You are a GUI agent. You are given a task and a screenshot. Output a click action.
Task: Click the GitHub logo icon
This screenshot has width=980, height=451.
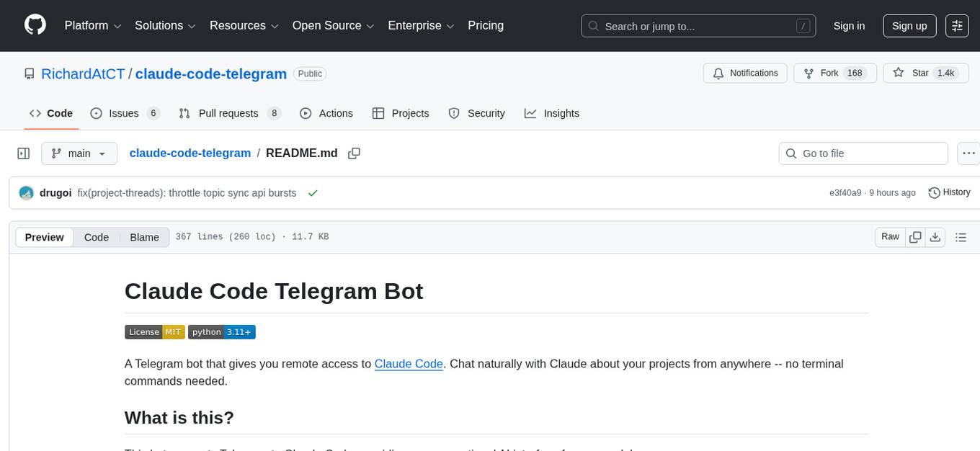pos(35,25)
